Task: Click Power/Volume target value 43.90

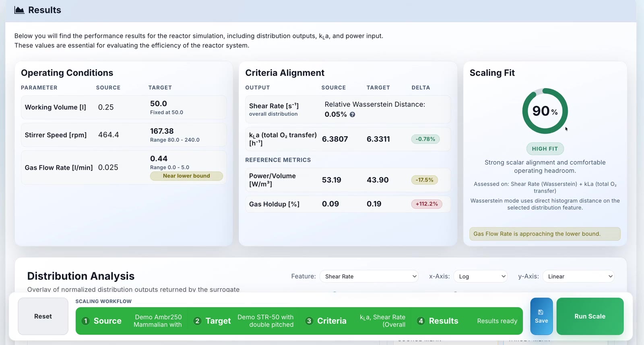Action: 378,180
